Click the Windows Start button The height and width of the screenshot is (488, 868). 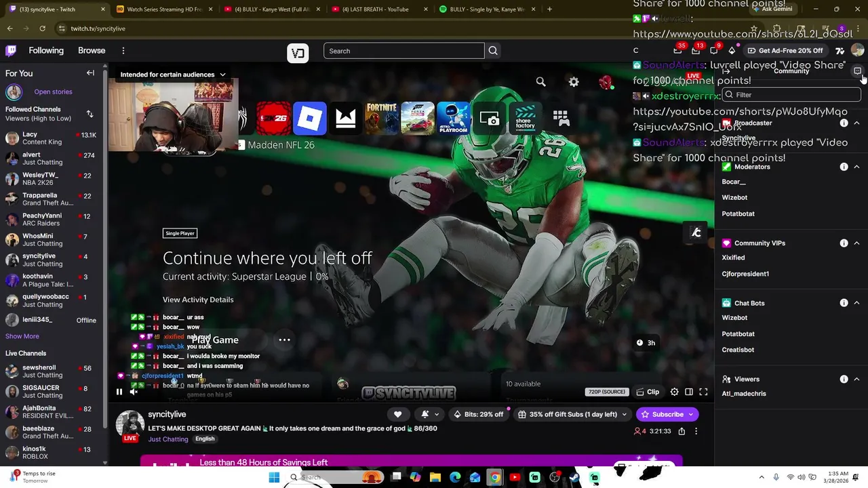pyautogui.click(x=274, y=478)
